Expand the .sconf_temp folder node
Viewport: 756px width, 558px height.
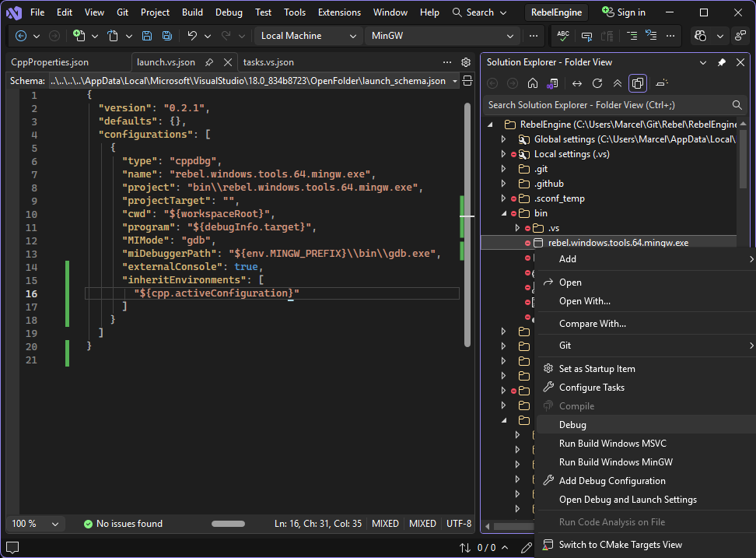coord(504,198)
